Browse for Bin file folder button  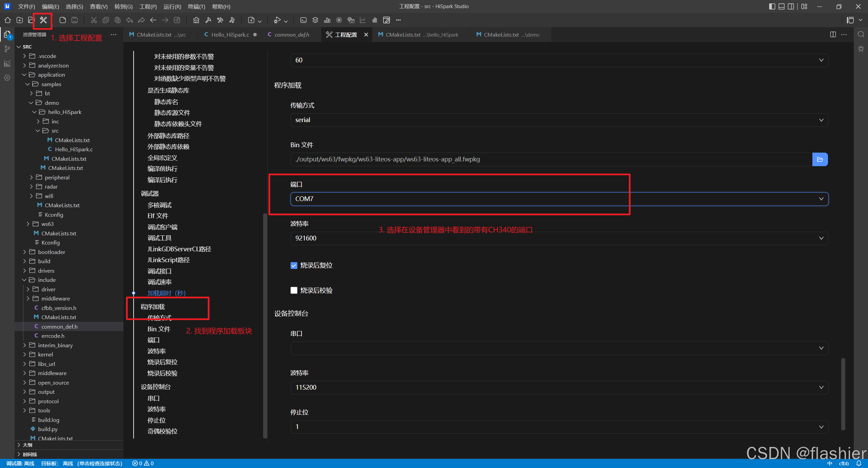[x=820, y=159]
